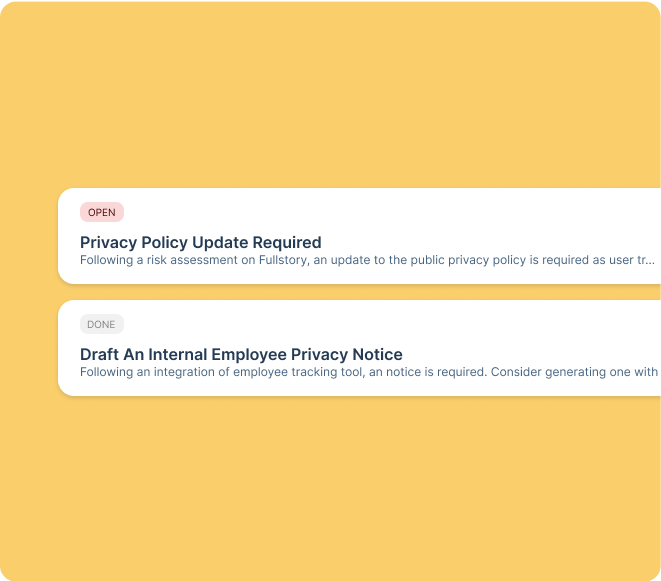Click the OPEN status badge
This screenshot has height=581, width=661.
pos(101,212)
